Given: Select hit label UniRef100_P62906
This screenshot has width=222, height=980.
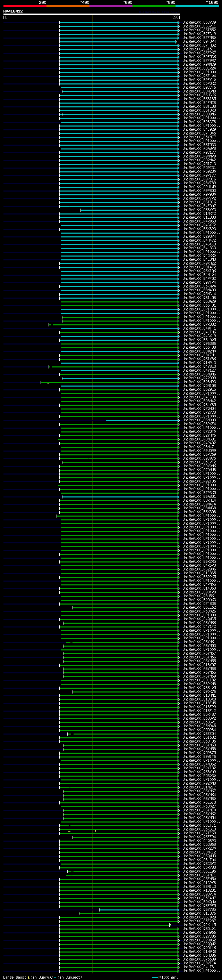Looking at the screenshot, I should [x=199, y=569].
